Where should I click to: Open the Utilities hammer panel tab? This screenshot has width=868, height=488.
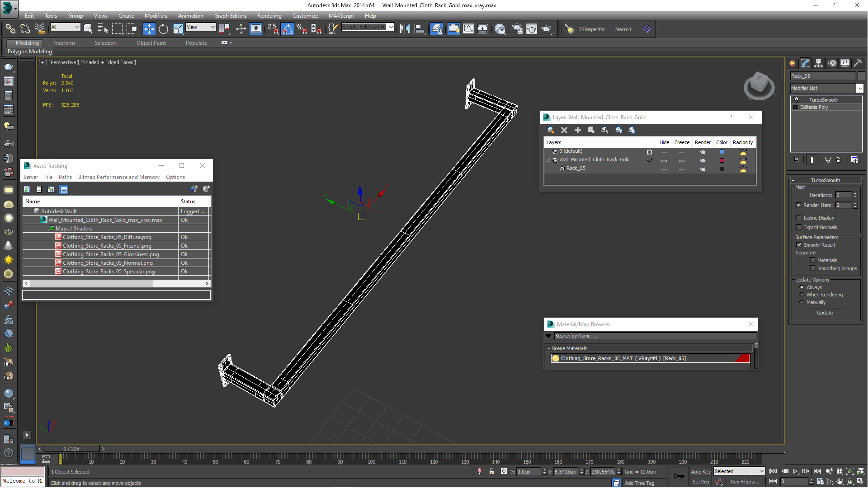858,63
